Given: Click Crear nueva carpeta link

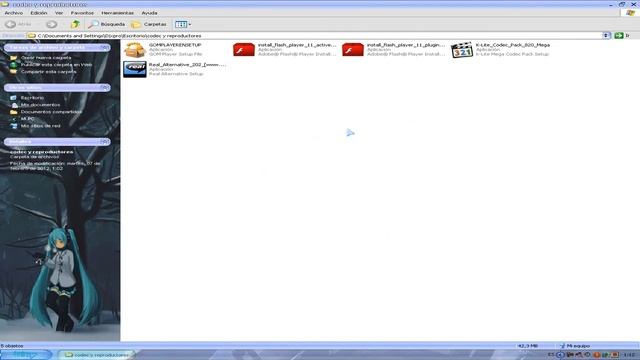Looking at the screenshot, I should 46,58.
